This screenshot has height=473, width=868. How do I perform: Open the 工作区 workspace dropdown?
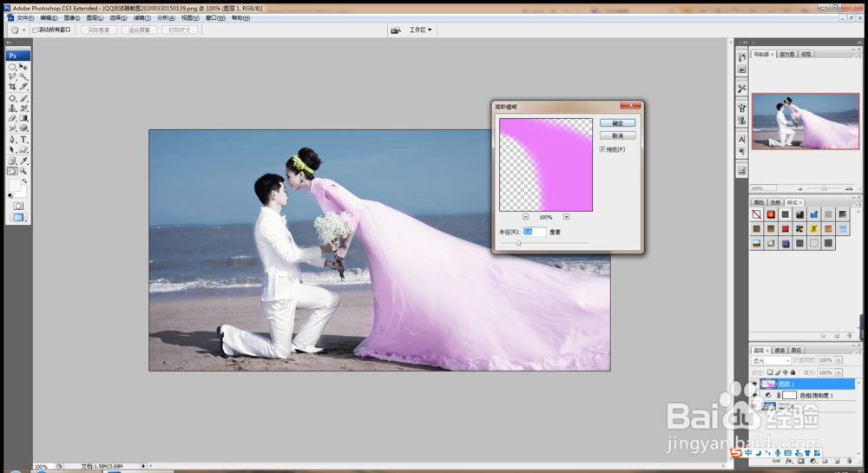420,30
